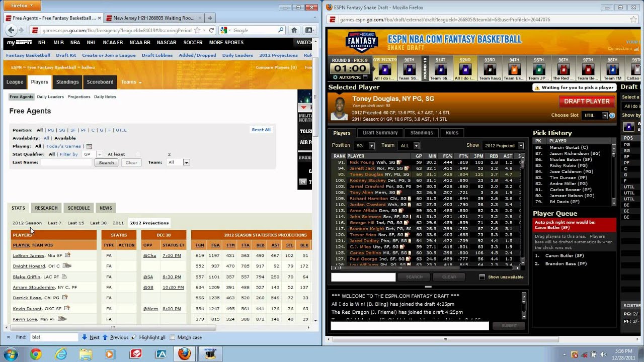Open note icon beside Blake Griffin
644x362 pixels.
coord(64,277)
